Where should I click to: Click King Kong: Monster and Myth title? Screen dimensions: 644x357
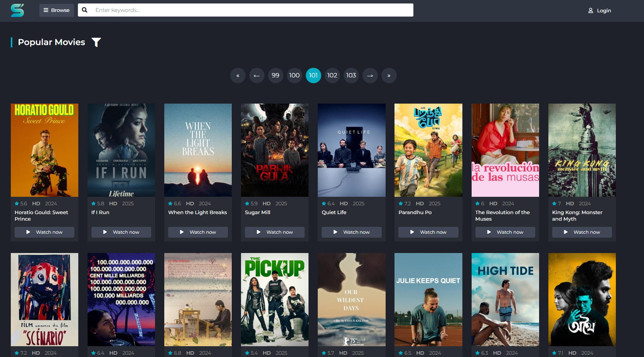[577, 216]
